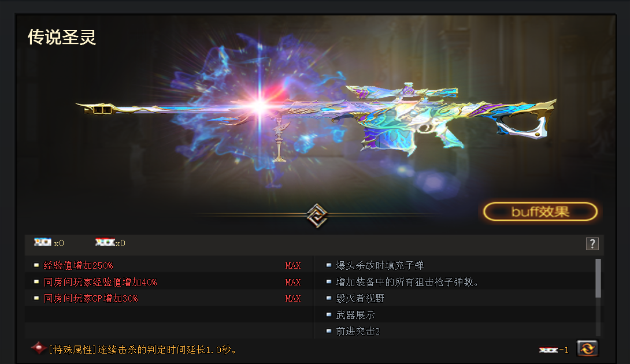630x364 pixels.
Task: Click the first item token icon x0
Action: [x=43, y=242]
